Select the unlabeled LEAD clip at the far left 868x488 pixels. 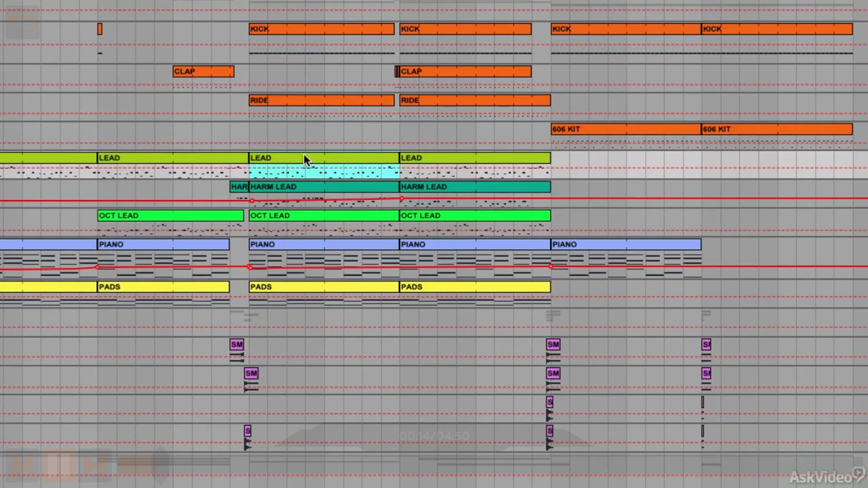pyautogui.click(x=48, y=158)
